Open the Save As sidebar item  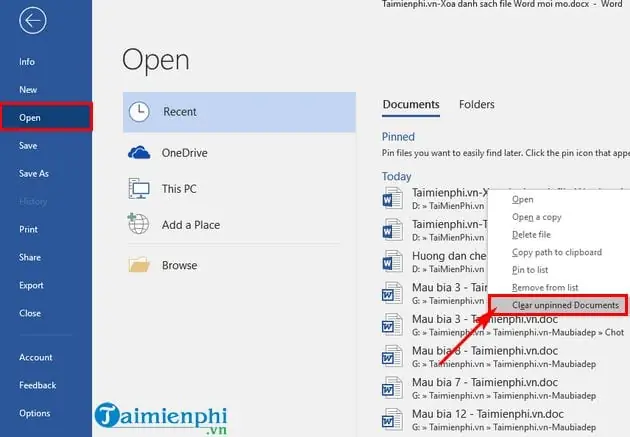[34, 174]
